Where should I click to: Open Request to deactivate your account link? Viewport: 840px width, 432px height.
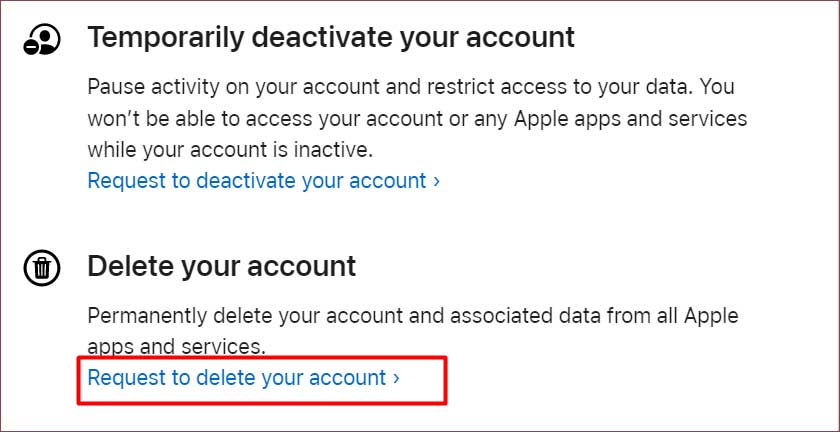pos(264,181)
